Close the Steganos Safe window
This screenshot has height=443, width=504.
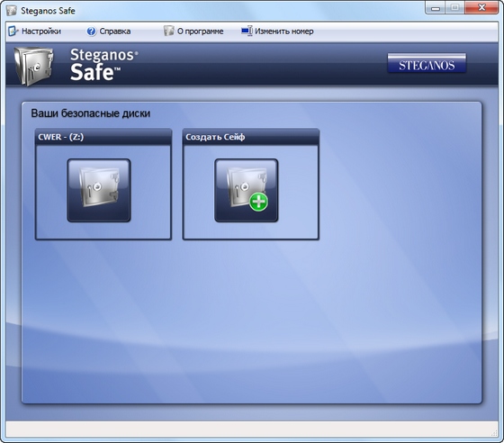[481, 8]
